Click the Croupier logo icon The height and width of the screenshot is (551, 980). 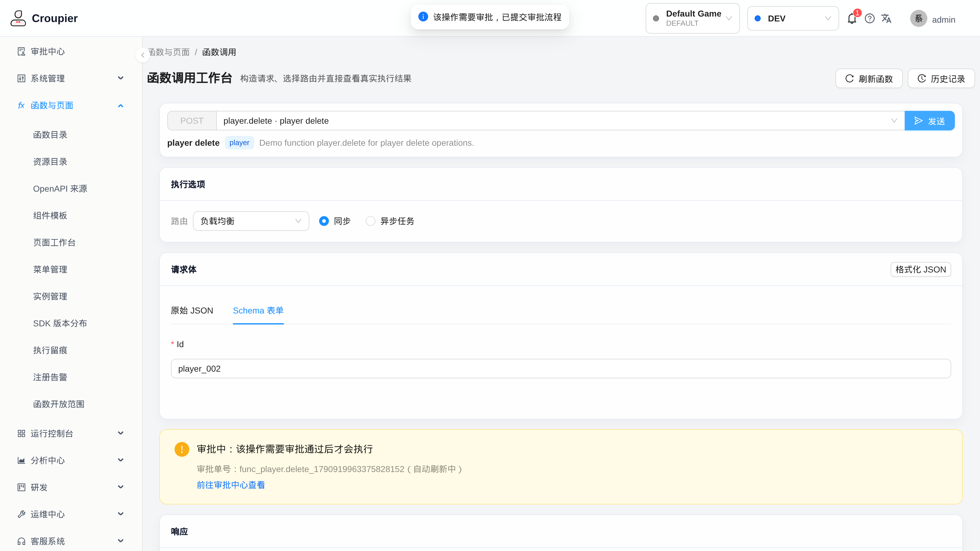18,18
